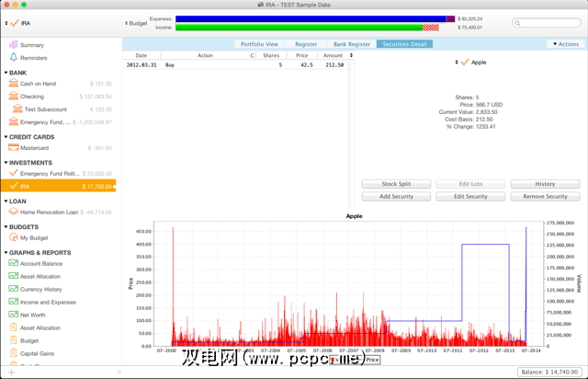Open the Mastercard credit card account
This screenshot has width=588, height=379.
pyautogui.click(x=37, y=147)
